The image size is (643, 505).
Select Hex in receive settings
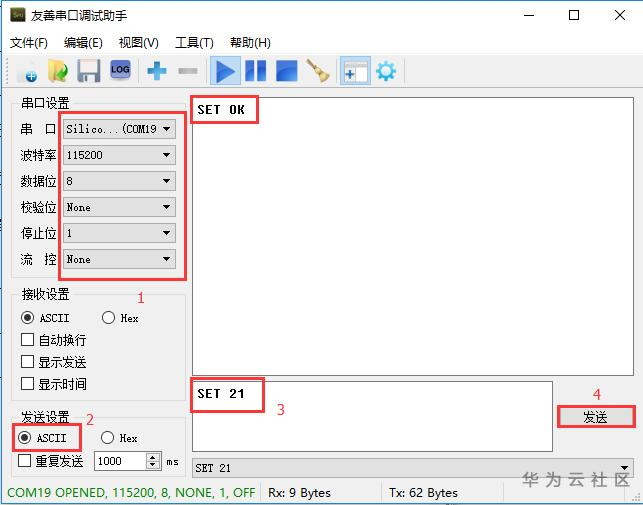coord(120,318)
